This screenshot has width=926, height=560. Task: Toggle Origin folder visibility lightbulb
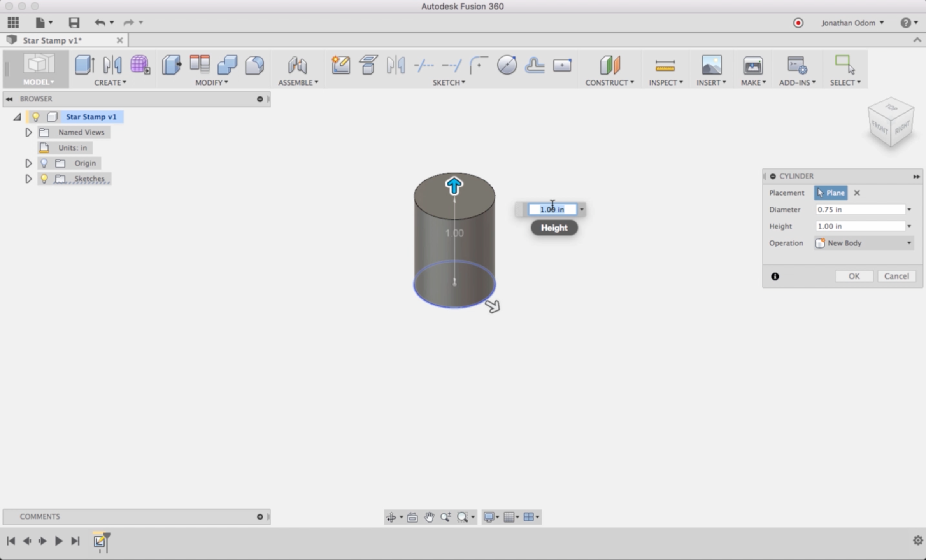(x=44, y=163)
